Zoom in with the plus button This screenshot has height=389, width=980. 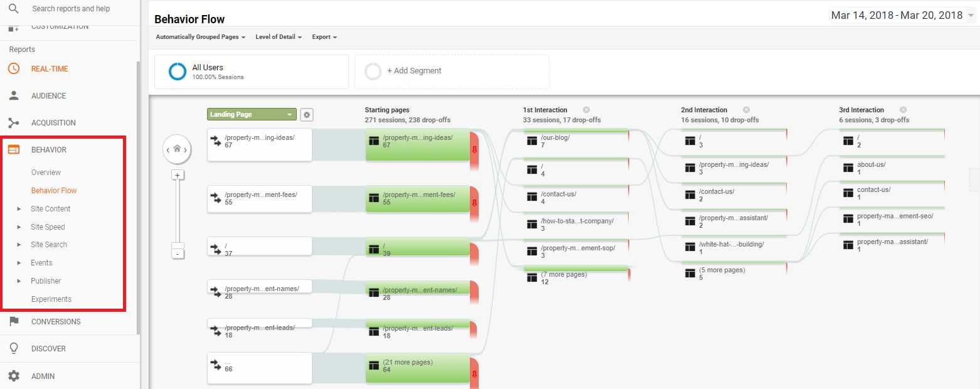[x=178, y=175]
